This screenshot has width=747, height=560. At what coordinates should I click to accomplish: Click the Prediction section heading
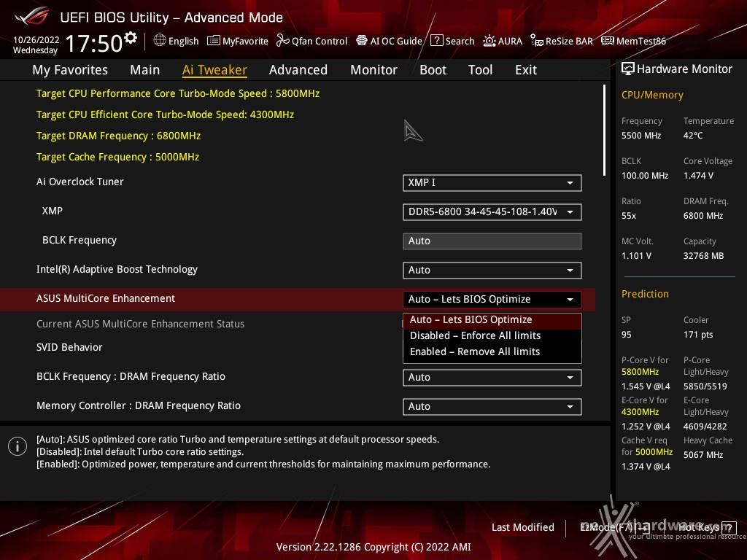click(645, 295)
